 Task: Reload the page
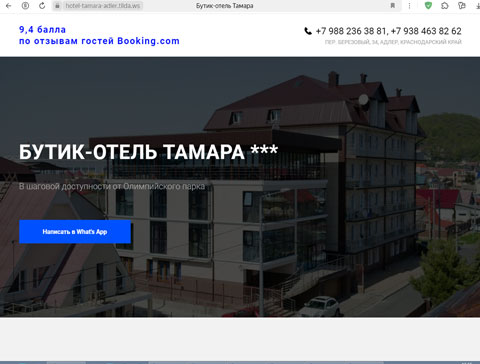click(42, 6)
